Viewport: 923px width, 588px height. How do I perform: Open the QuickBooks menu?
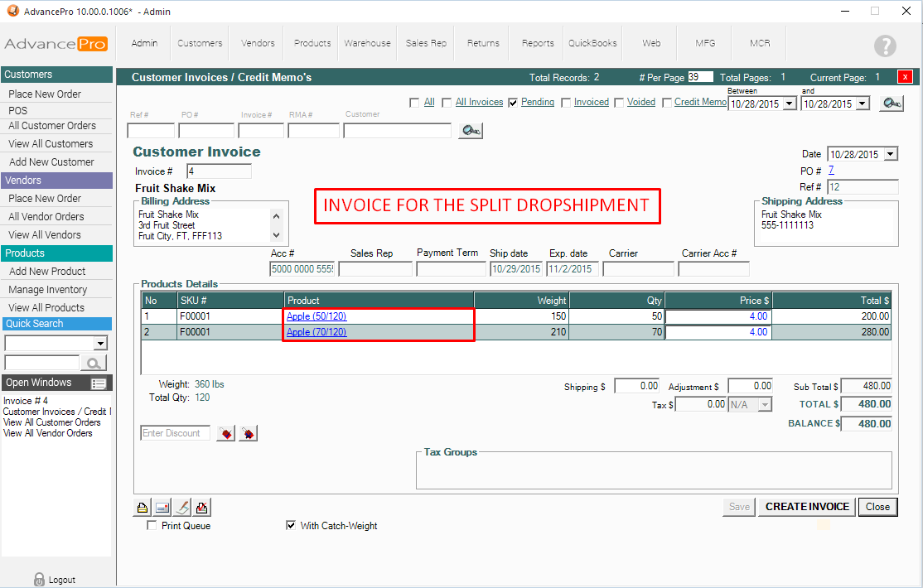592,43
